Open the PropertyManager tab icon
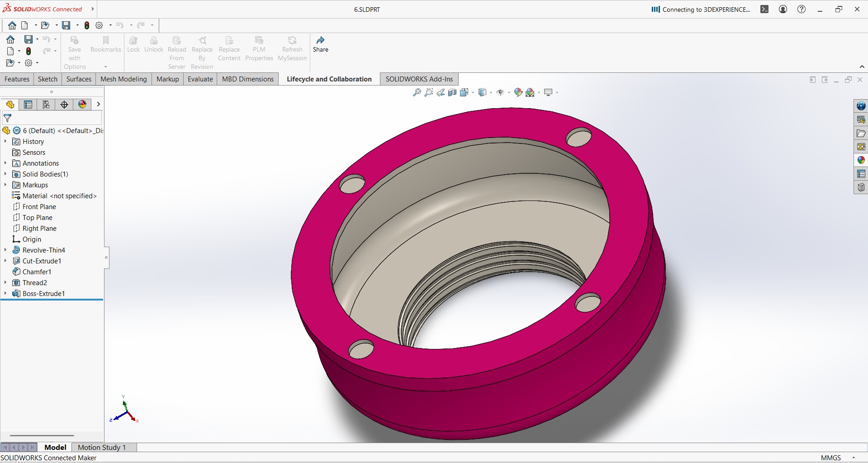Viewport: 868px width, 463px height. point(28,105)
